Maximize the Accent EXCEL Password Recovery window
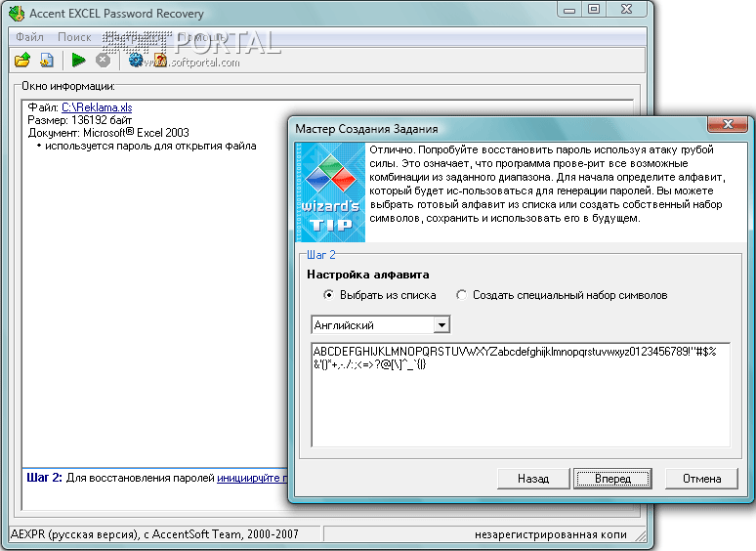 point(594,10)
